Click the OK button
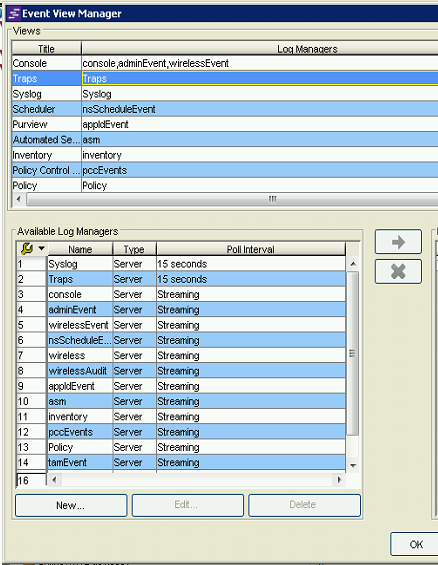Image resolution: width=438 pixels, height=565 pixels. click(416, 544)
